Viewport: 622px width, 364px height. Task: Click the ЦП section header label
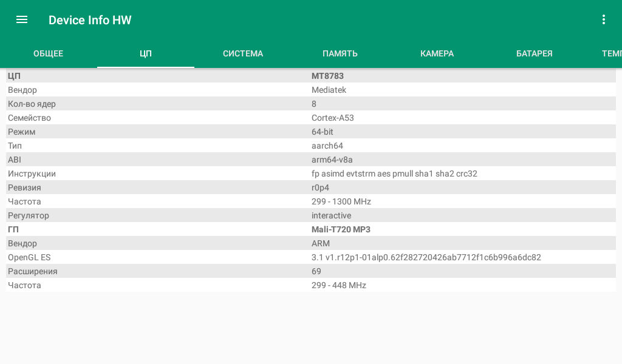(14, 76)
